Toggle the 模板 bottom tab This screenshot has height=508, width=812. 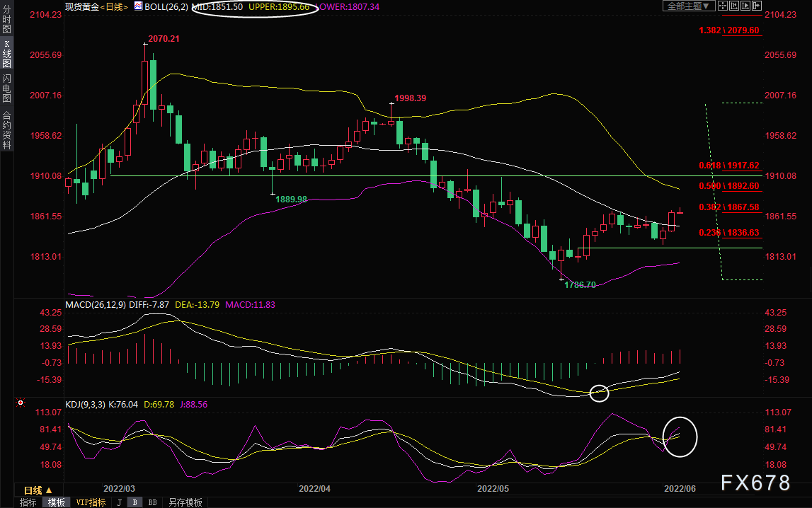(57, 502)
